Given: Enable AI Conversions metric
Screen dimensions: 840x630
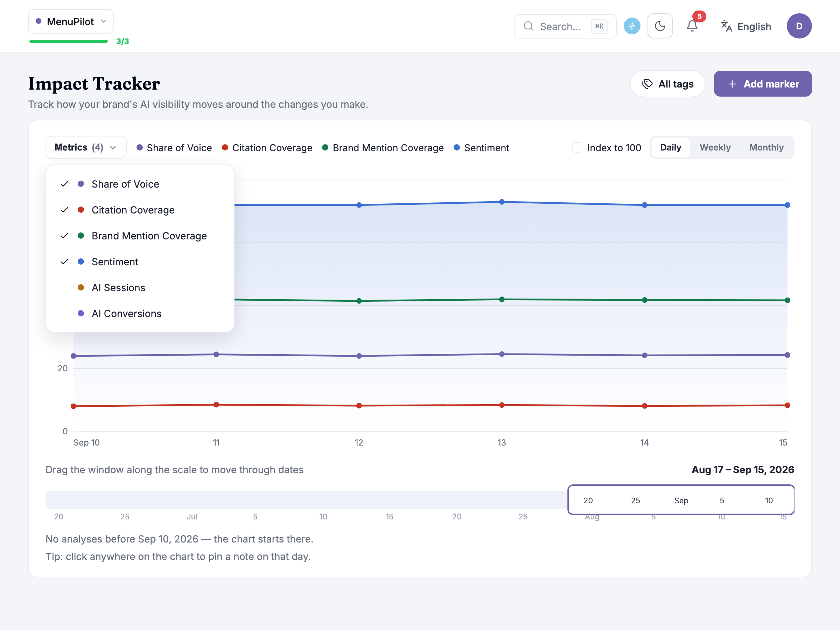Looking at the screenshot, I should [140, 313].
